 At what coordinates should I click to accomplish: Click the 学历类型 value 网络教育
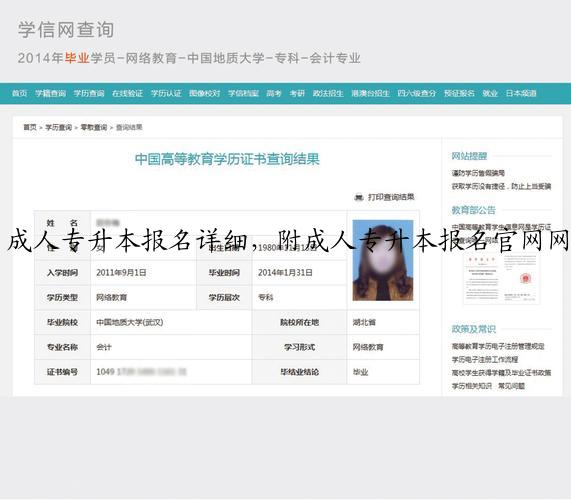click(111, 298)
